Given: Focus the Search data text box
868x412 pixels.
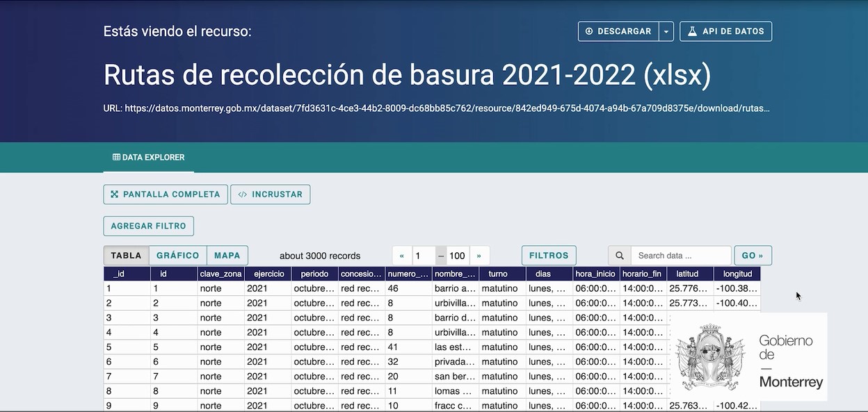Looking at the screenshot, I should [x=681, y=256].
